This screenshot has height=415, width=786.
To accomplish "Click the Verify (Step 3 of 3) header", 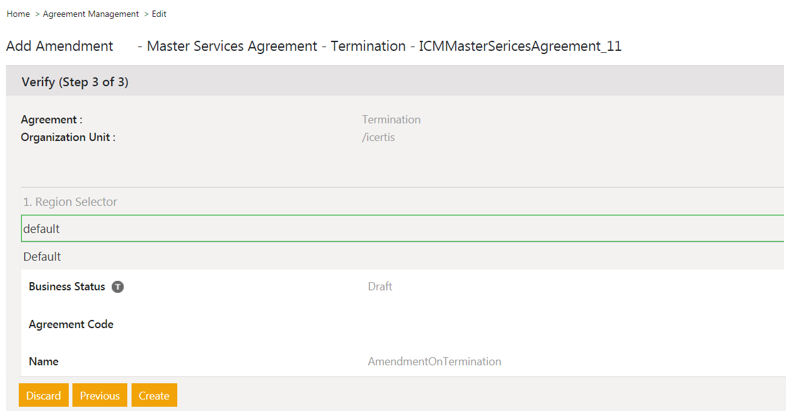I will pos(75,82).
